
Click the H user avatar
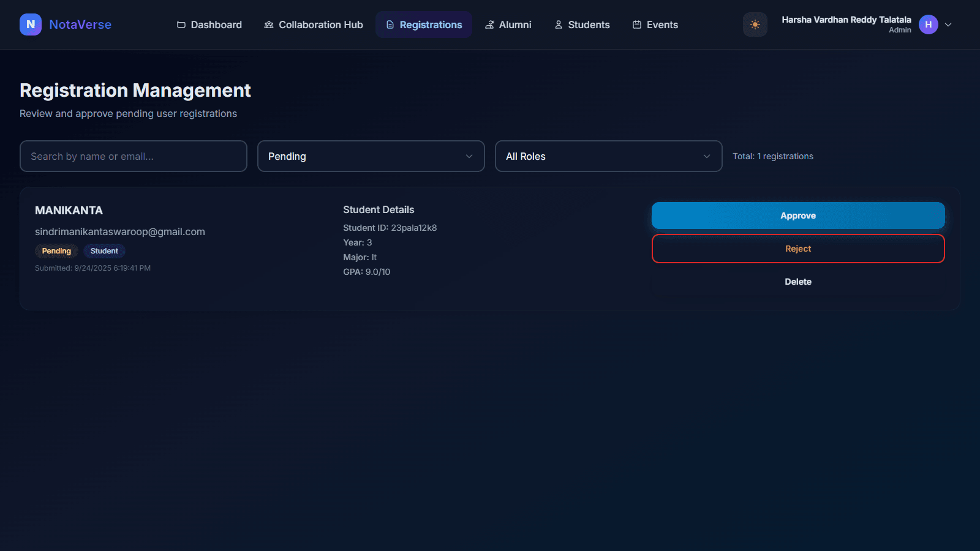pyautogui.click(x=929, y=24)
